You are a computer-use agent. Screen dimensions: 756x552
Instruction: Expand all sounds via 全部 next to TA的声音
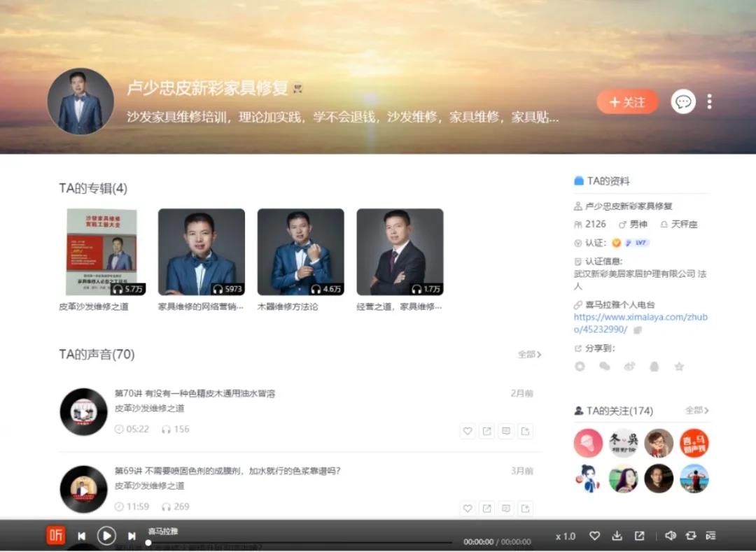click(x=529, y=355)
